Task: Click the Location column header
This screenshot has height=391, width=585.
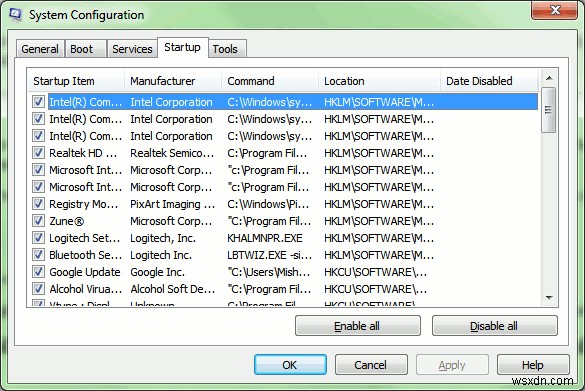Action: pyautogui.click(x=379, y=81)
